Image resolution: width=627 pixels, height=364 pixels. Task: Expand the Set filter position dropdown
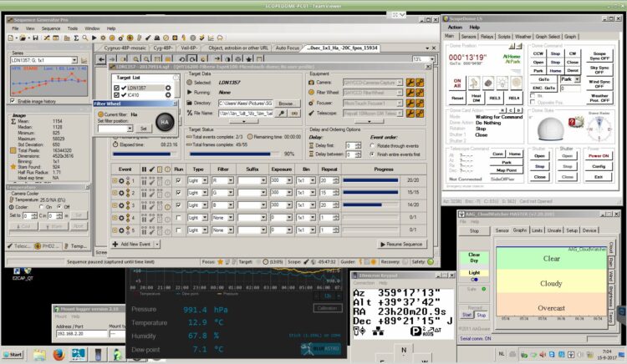point(115,129)
